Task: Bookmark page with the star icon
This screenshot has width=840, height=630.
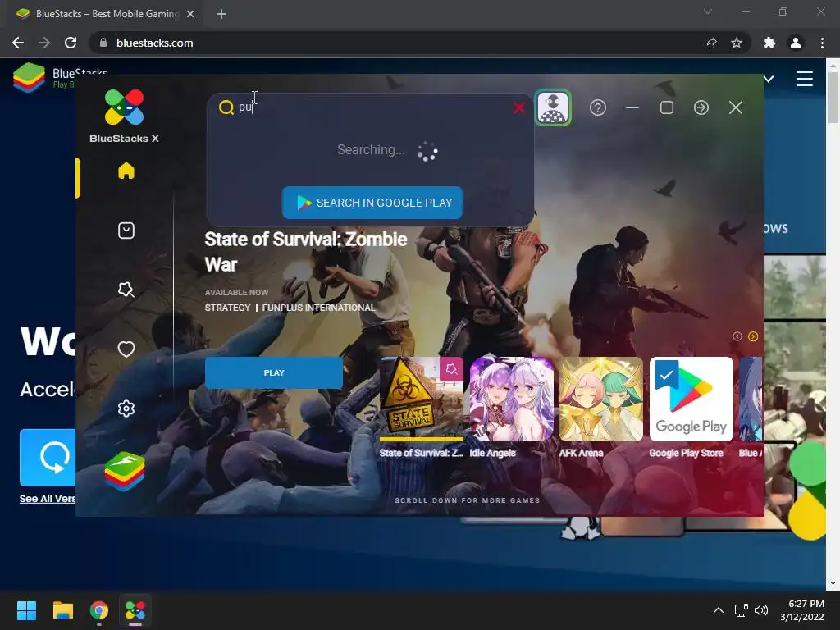Action: [x=737, y=43]
